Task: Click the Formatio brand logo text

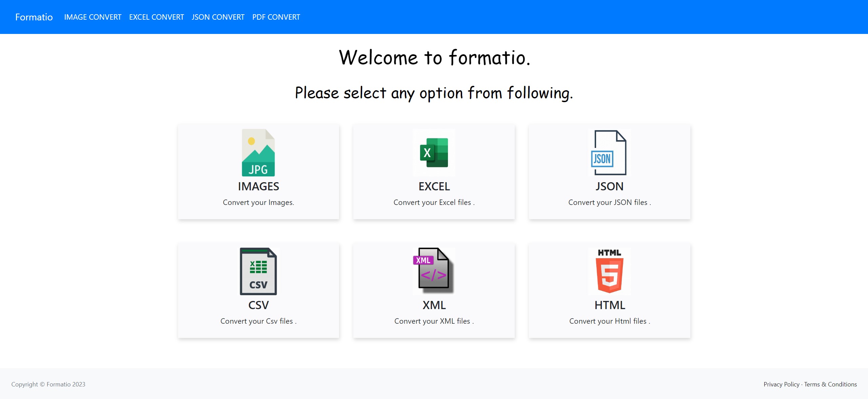Action: (x=34, y=17)
